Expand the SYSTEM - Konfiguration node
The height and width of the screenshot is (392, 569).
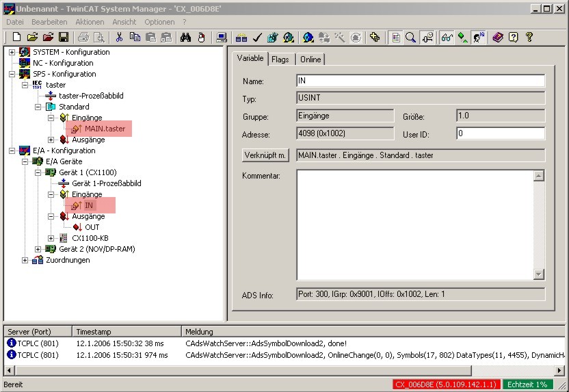12,52
